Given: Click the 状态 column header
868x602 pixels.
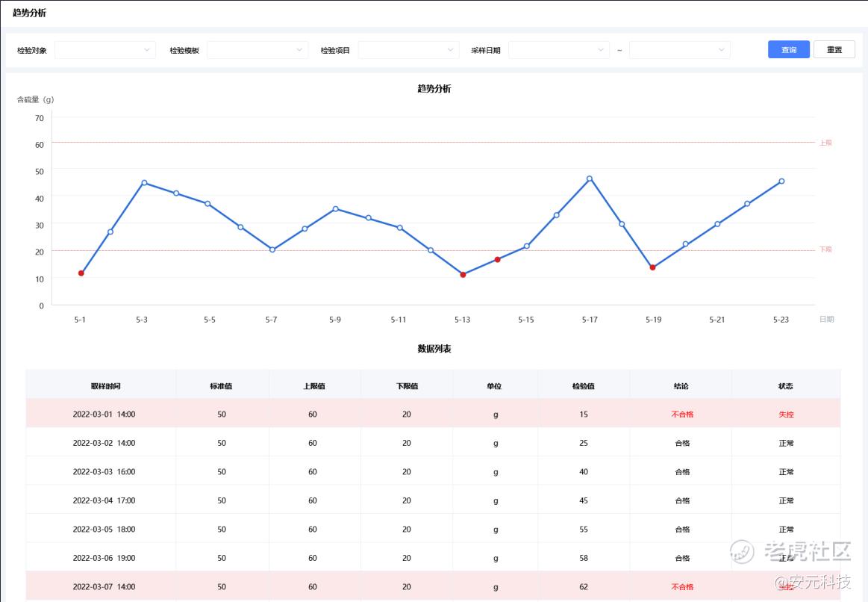Looking at the screenshot, I should point(785,386).
